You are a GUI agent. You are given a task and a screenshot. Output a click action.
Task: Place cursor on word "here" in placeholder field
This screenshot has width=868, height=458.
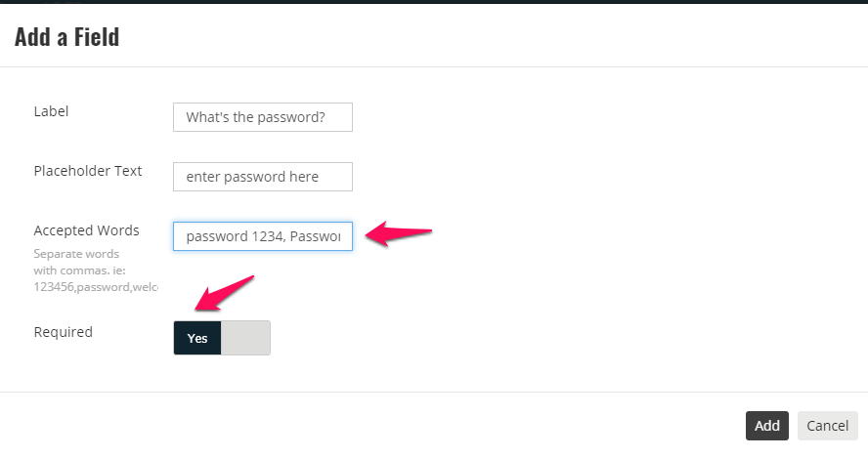tap(304, 177)
